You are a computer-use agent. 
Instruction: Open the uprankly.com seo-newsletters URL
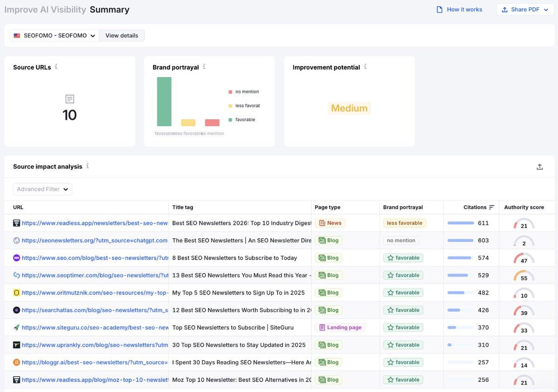coord(95,345)
